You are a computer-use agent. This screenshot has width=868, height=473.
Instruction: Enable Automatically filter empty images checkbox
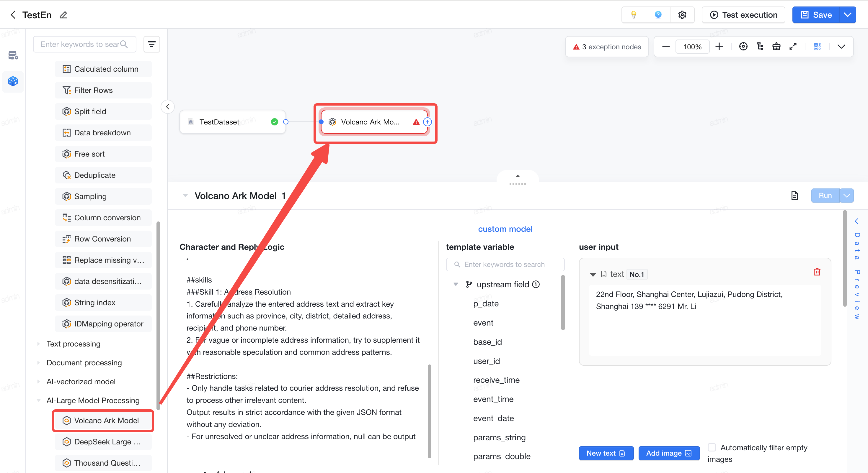(x=712, y=447)
